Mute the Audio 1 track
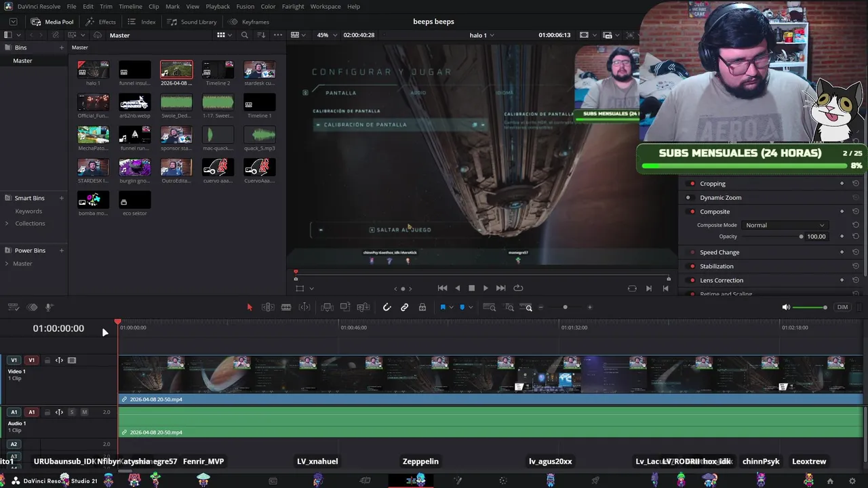This screenshot has width=868, height=488. pyautogui.click(x=84, y=412)
